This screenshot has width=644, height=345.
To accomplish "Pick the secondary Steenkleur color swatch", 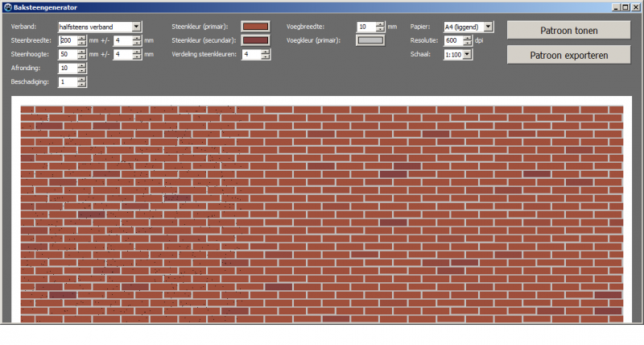I will [x=255, y=40].
